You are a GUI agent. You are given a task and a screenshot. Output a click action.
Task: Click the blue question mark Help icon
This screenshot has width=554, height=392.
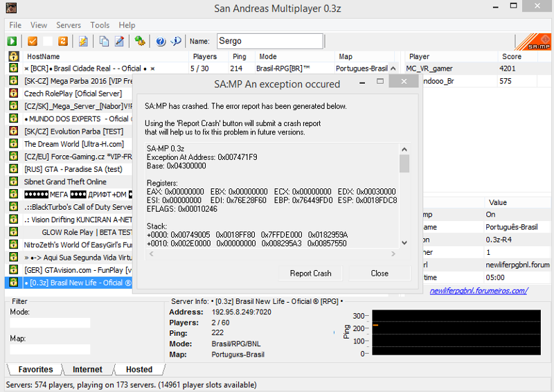161,42
